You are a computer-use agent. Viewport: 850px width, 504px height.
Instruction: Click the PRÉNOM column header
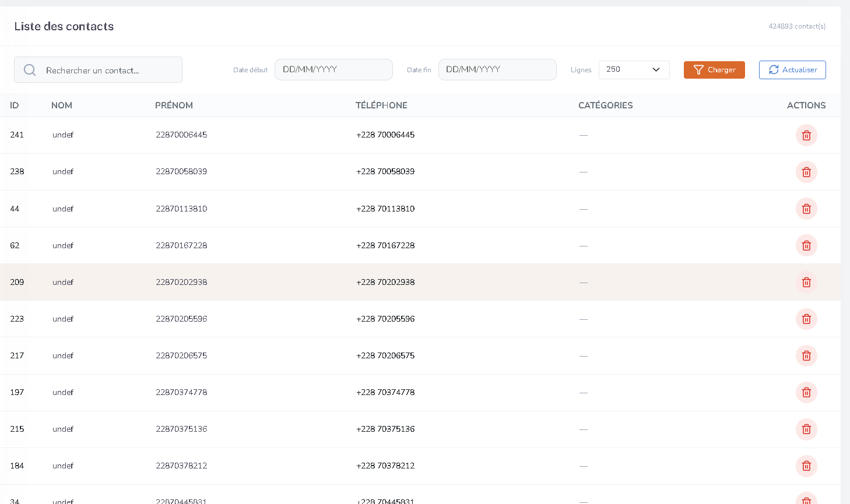(174, 105)
